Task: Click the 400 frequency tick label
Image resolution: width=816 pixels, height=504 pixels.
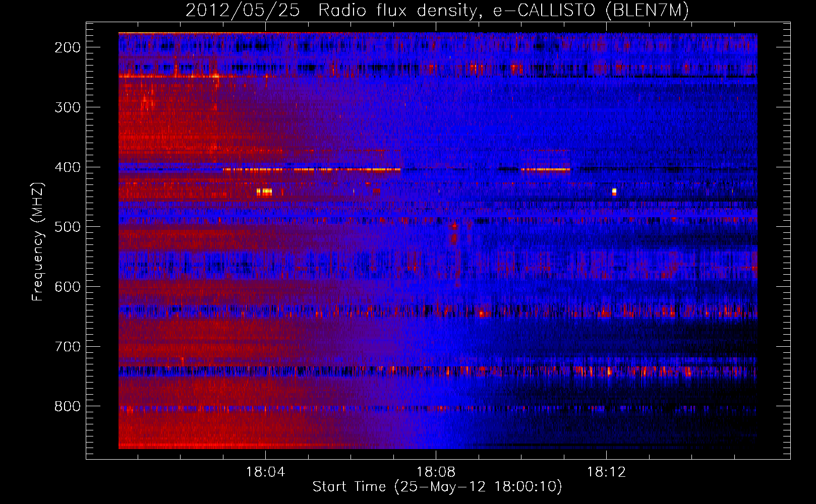Action: [67, 167]
